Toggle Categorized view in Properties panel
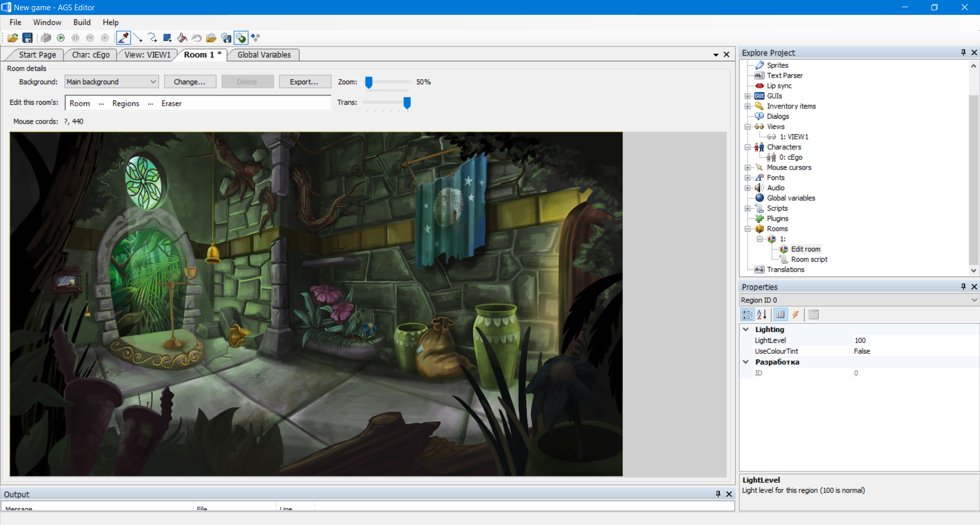This screenshot has width=980, height=525. pos(747,315)
